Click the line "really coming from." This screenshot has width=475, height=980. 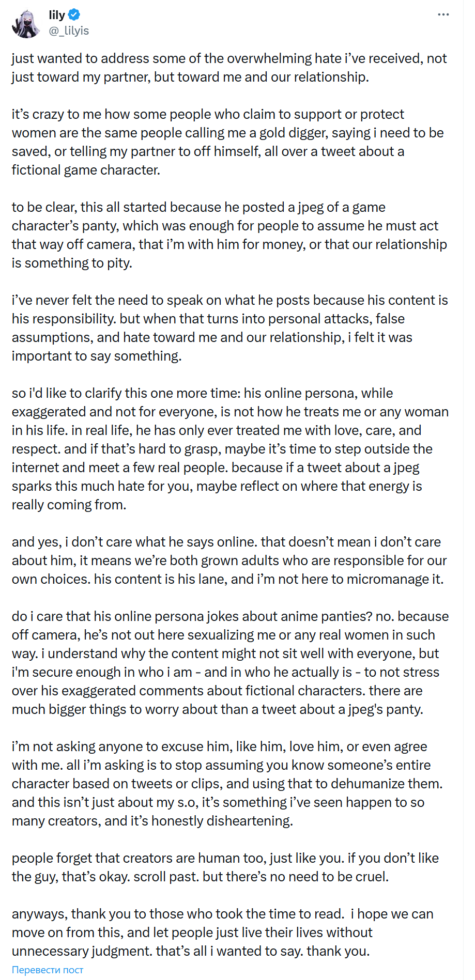69,505
